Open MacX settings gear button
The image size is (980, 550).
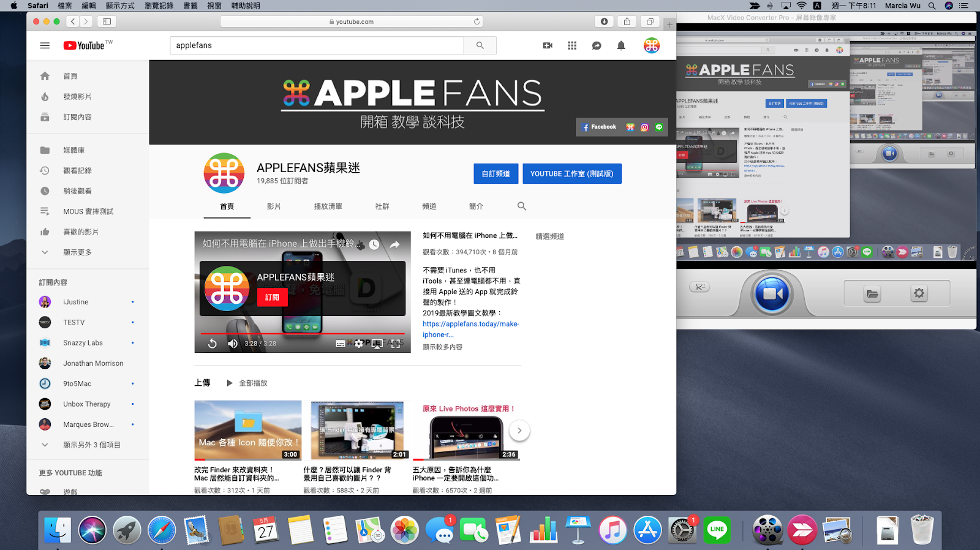pyautogui.click(x=919, y=293)
